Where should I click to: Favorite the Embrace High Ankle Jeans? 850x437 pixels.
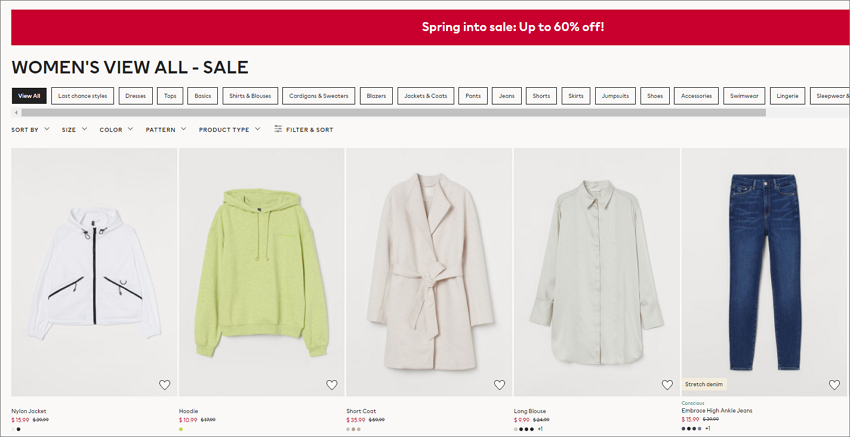[x=834, y=384]
